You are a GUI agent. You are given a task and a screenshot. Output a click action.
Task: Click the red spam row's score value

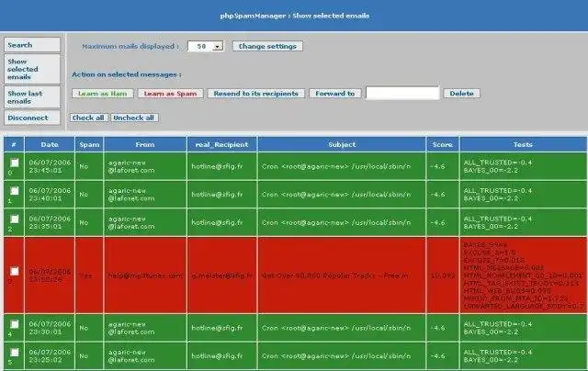pyautogui.click(x=443, y=275)
